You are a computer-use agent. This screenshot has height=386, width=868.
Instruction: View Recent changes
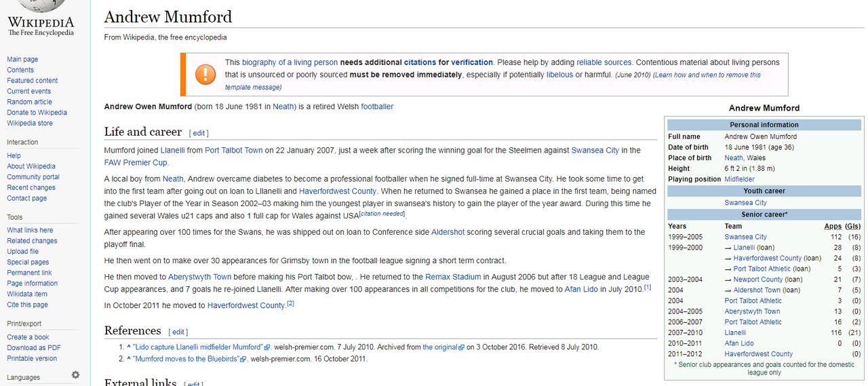[x=31, y=188]
